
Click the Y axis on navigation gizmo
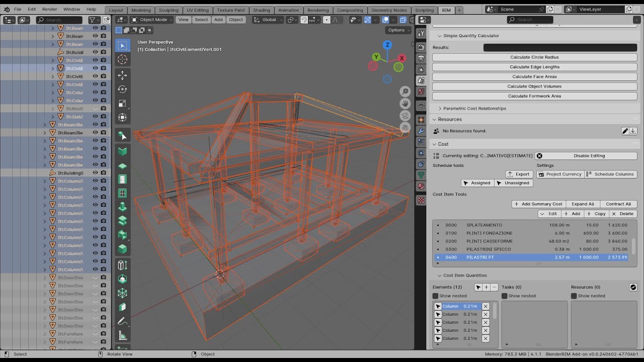point(376,57)
